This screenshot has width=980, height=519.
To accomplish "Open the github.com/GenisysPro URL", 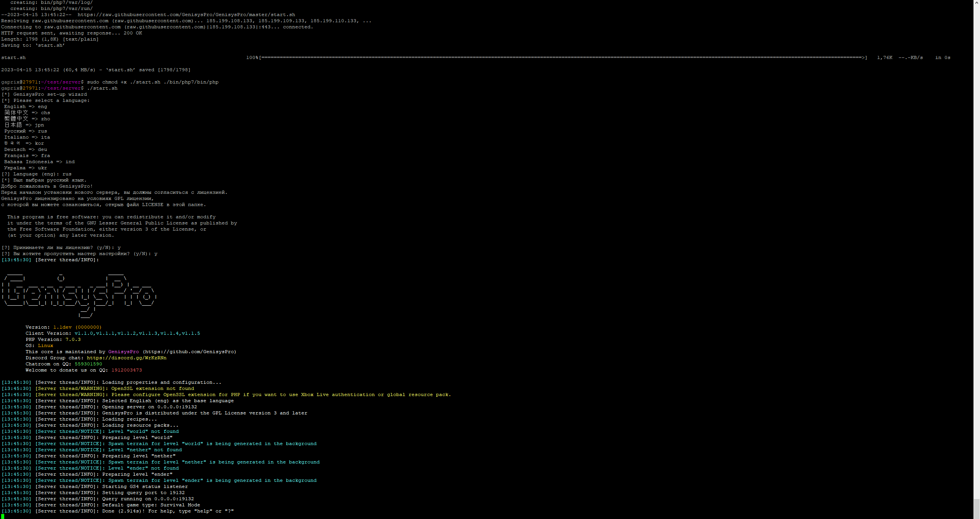I will [190, 352].
